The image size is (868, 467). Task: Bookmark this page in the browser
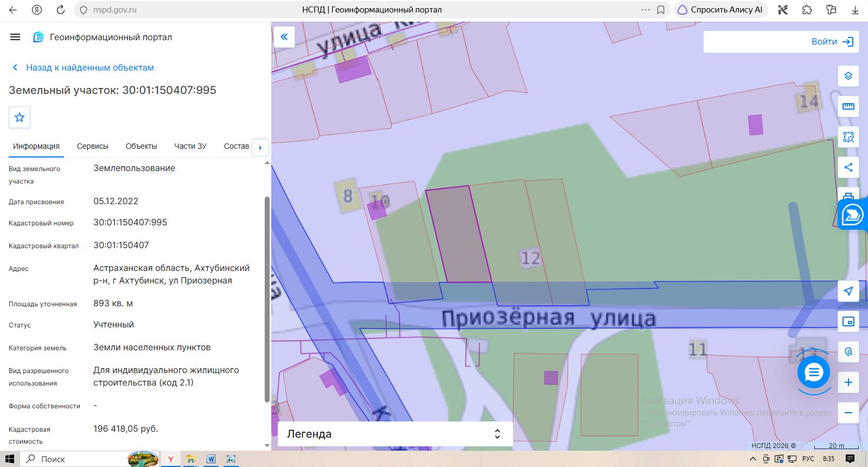661,10
